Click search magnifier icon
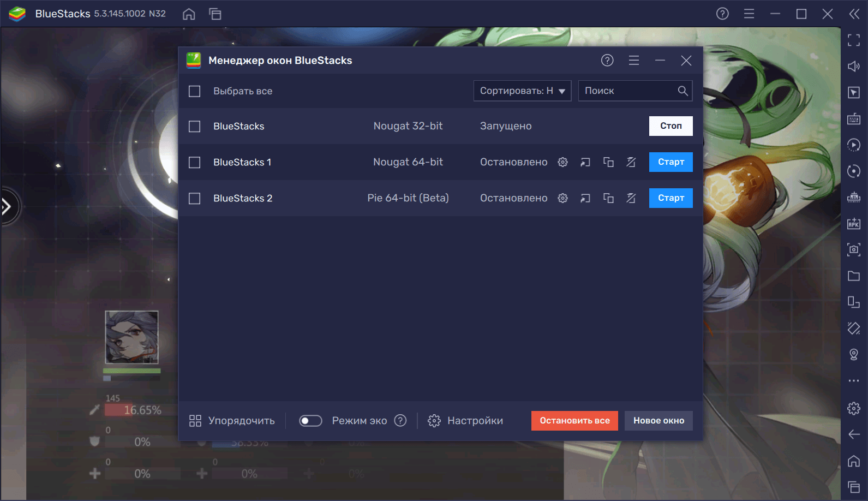Screen dimensions: 868x501 [683, 91]
